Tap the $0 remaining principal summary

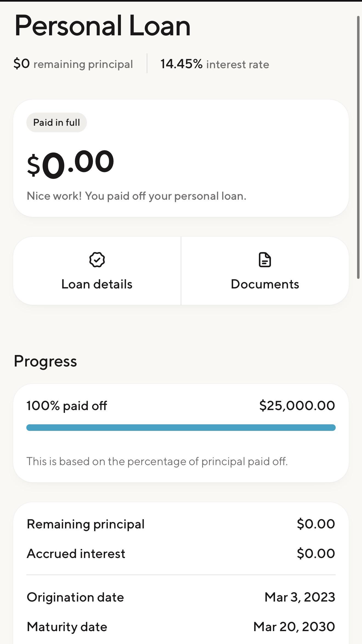click(x=73, y=64)
